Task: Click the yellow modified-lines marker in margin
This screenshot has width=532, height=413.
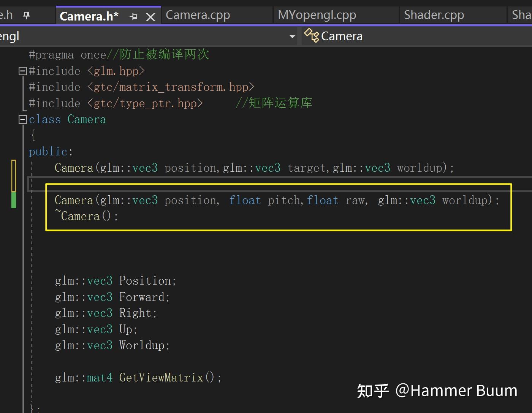Action: 14,175
